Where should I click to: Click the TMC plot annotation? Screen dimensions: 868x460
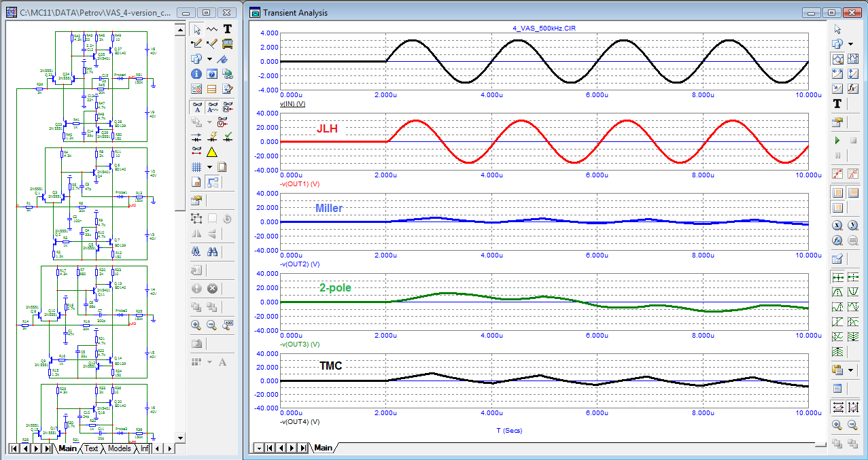[x=330, y=366]
